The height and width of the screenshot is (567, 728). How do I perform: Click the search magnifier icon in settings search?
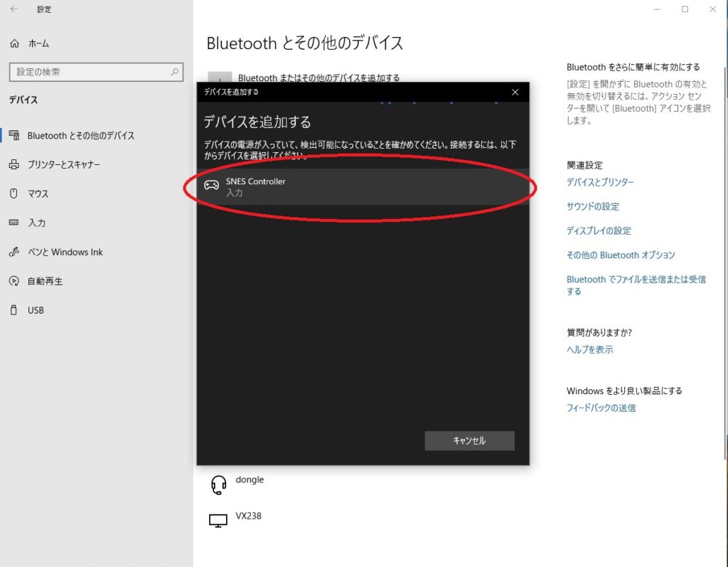coord(174,72)
